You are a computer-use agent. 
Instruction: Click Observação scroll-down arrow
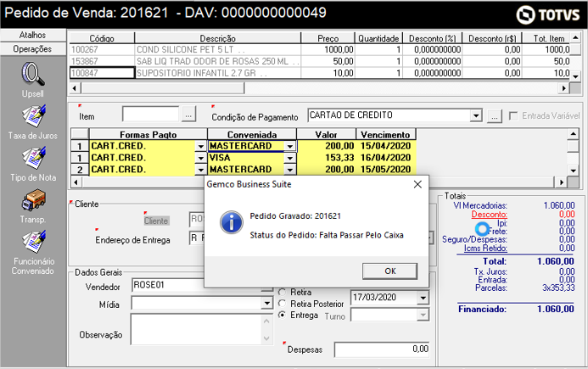point(266,338)
